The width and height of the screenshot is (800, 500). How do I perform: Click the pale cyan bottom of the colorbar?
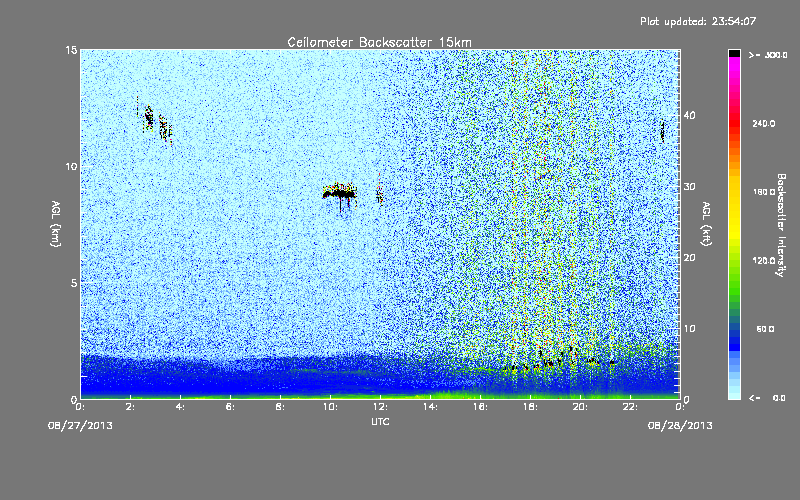[734, 390]
